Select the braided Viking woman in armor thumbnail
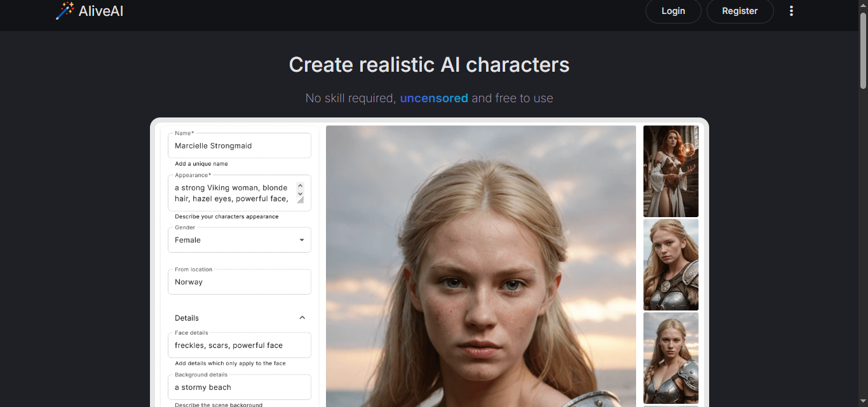The height and width of the screenshot is (407, 868). pyautogui.click(x=671, y=358)
